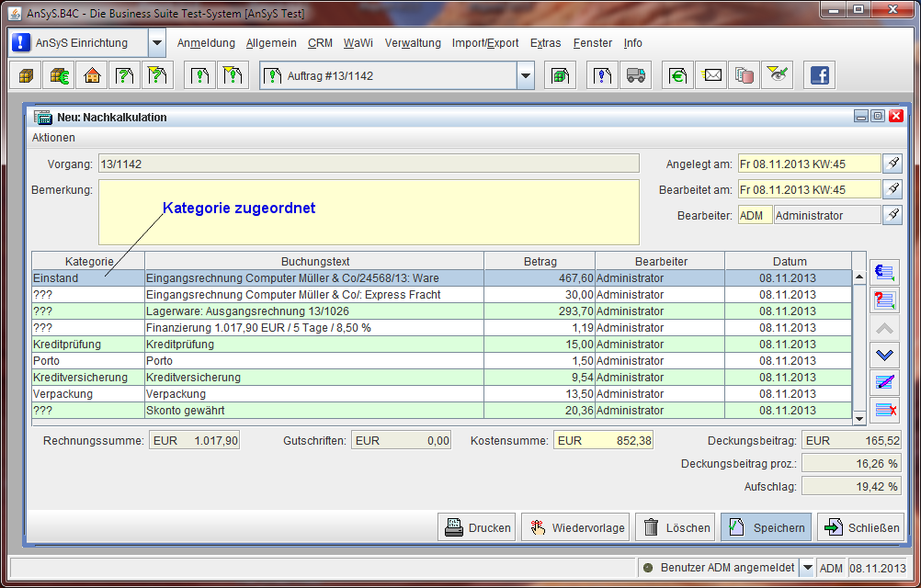
Task: Click the Facebook icon in the toolbar
Action: [819, 76]
